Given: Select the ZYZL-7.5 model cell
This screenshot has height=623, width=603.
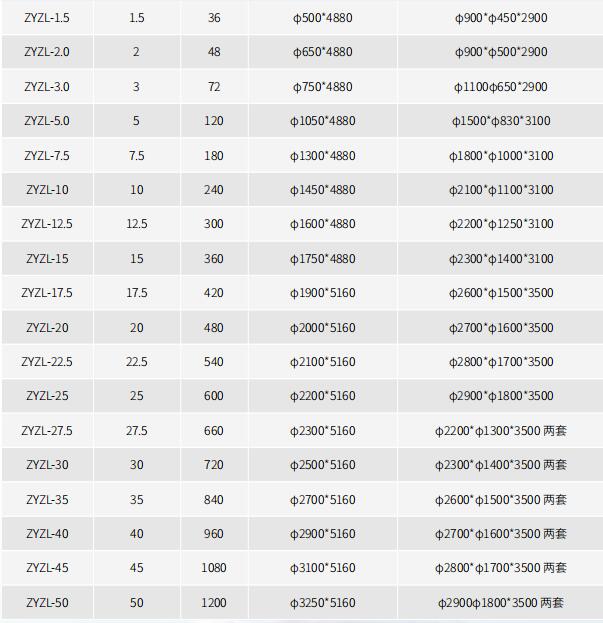Looking at the screenshot, I should tap(47, 155).
